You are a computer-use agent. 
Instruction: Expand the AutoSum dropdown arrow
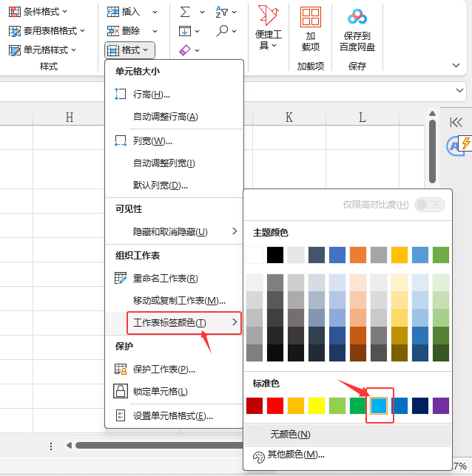tap(202, 12)
